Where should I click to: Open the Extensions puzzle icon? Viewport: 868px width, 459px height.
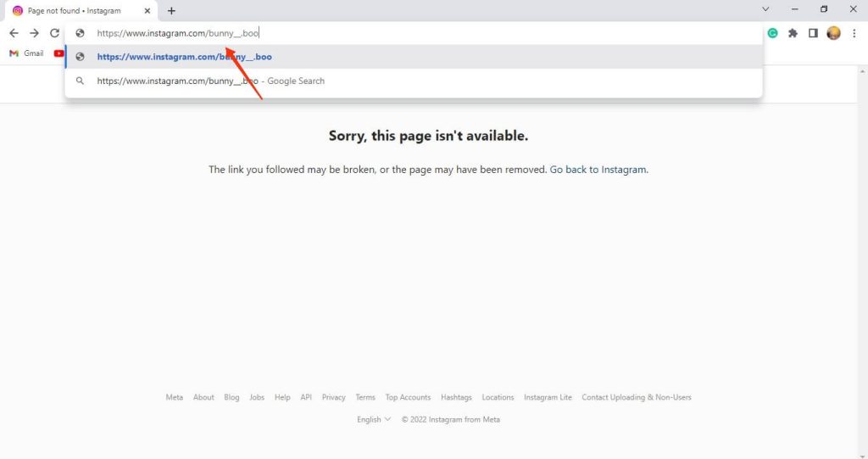(x=793, y=33)
